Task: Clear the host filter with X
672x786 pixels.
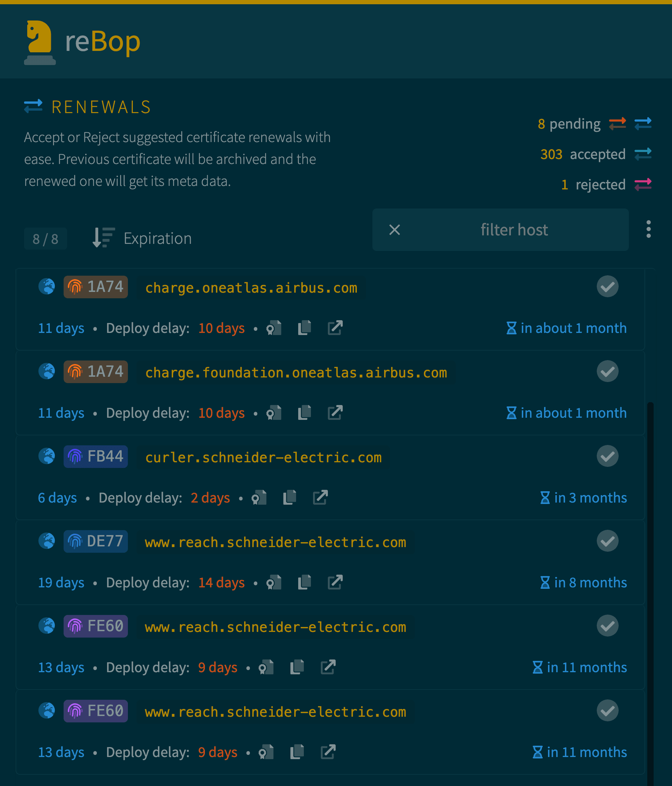Action: tap(394, 229)
